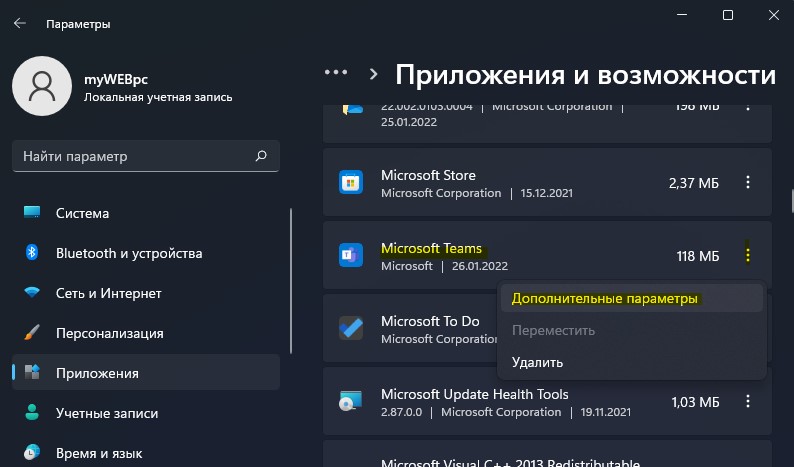Close the Параметры window
This screenshot has height=467, width=794.
pos(774,15)
